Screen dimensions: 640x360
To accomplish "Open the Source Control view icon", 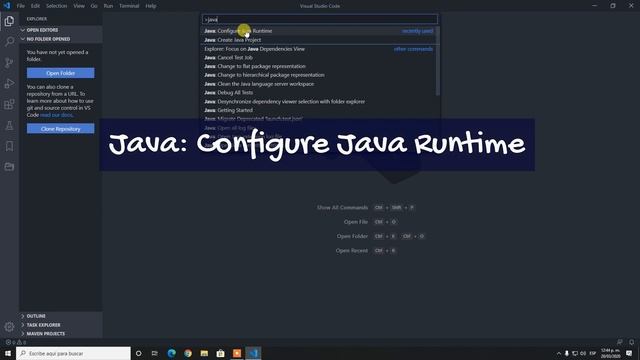I will pos(9,62).
